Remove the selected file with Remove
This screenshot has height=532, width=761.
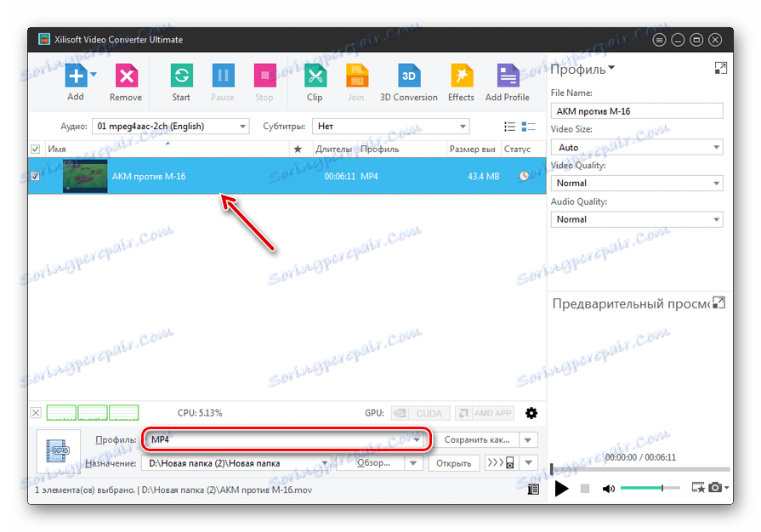126,82
